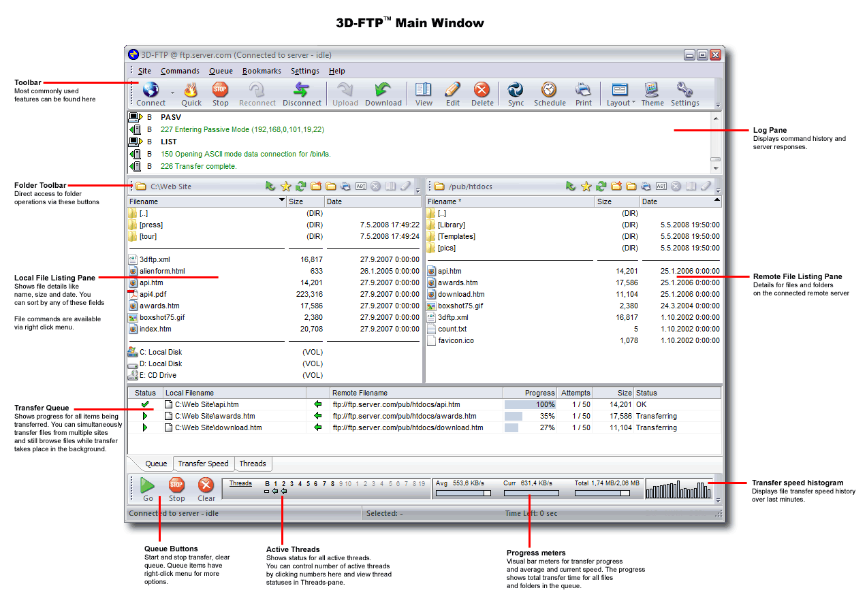The width and height of the screenshot is (867, 616).
Task: Click refresh icon in remote folder toolbar
Action: 601,187
